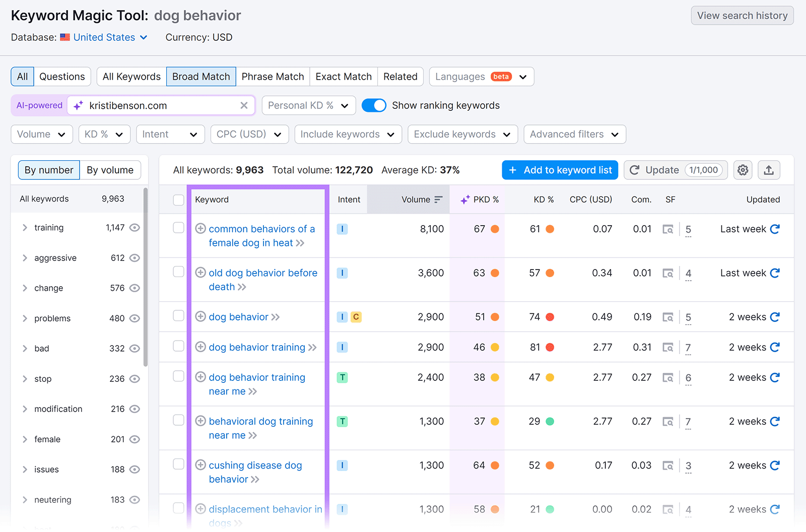Open SERP preview icon for "dog behavior" row
The width and height of the screenshot is (806, 532).
(668, 317)
